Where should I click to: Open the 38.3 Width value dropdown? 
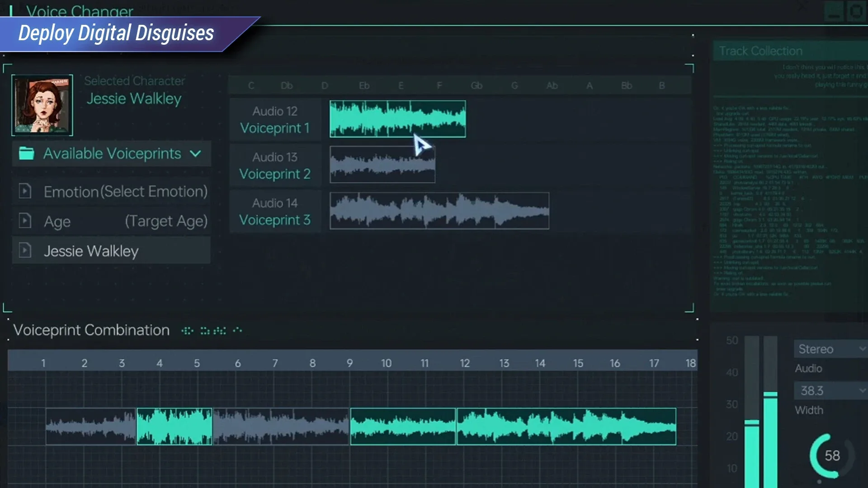830,390
